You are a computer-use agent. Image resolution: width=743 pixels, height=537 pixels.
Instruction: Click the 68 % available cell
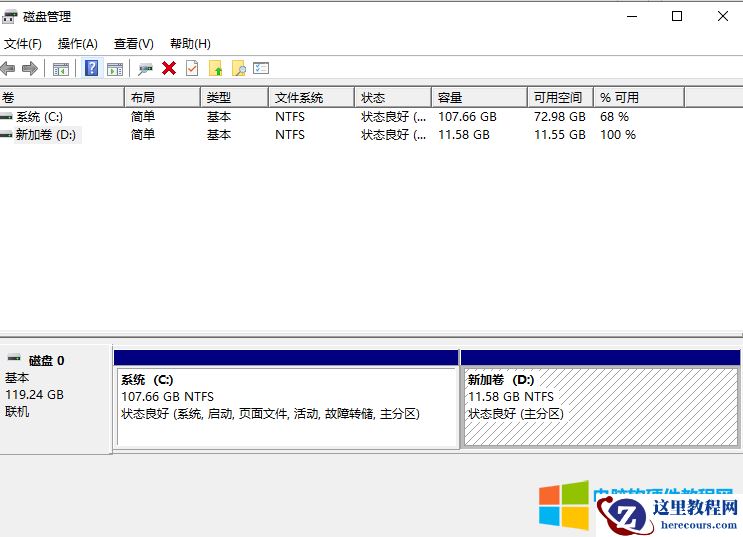click(614, 117)
